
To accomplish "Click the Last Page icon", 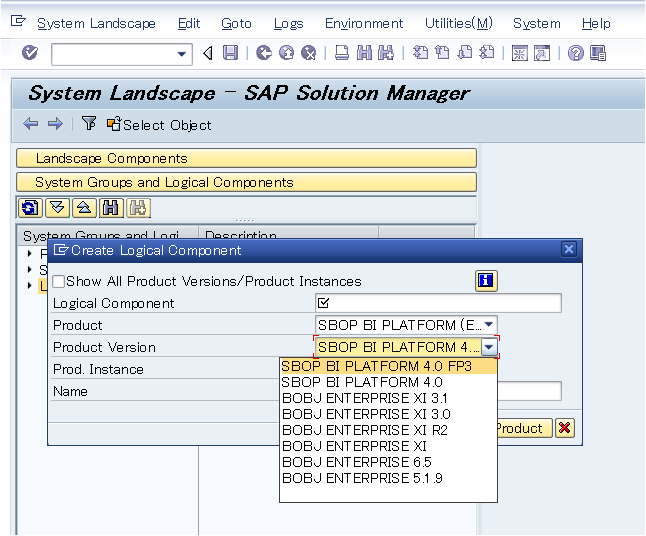I will pos(487,53).
